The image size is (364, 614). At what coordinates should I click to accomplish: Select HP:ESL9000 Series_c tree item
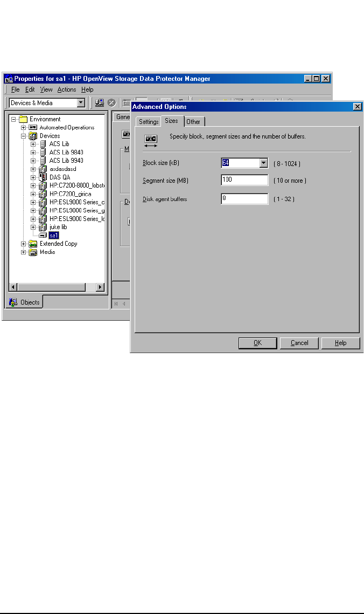coord(76,202)
